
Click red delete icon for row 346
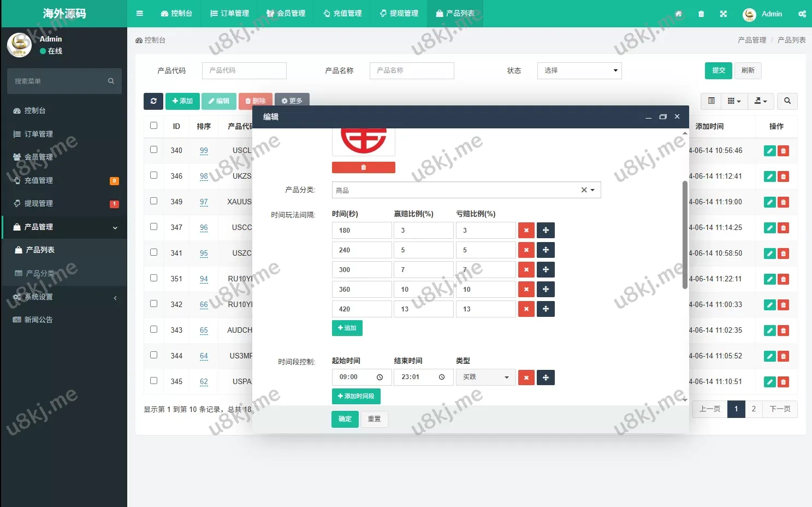783,176
